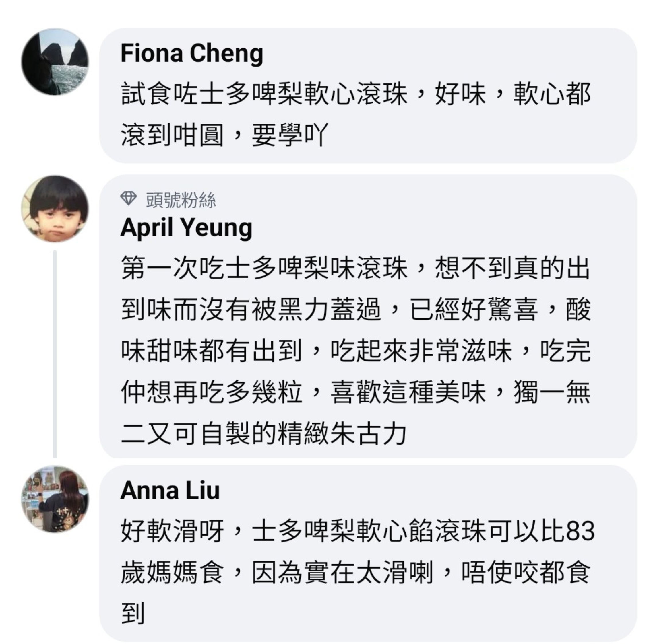The height and width of the screenshot is (644, 651).
Task: Click the line starting 到味而沒有被黑力蓋過
Action: (x=356, y=310)
